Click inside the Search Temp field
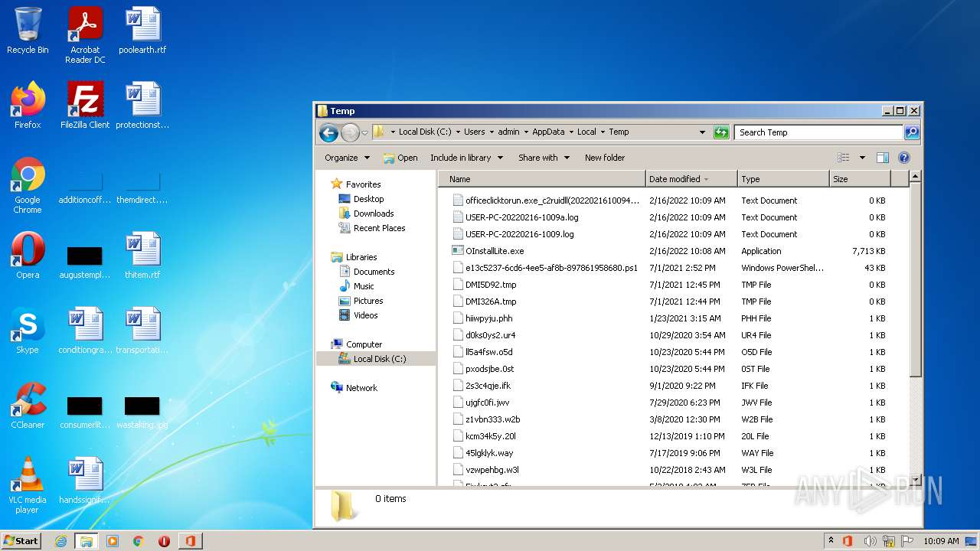 pos(818,132)
